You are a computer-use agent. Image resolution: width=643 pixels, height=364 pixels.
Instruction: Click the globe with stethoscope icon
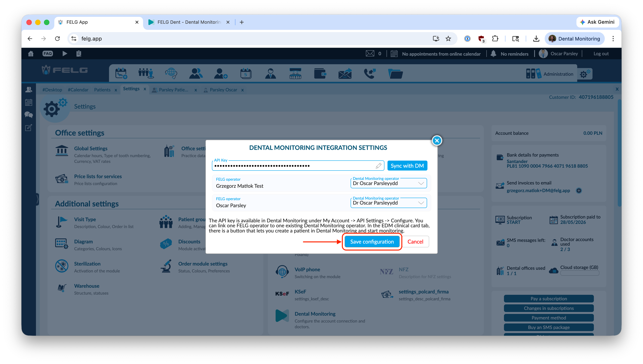click(x=171, y=73)
